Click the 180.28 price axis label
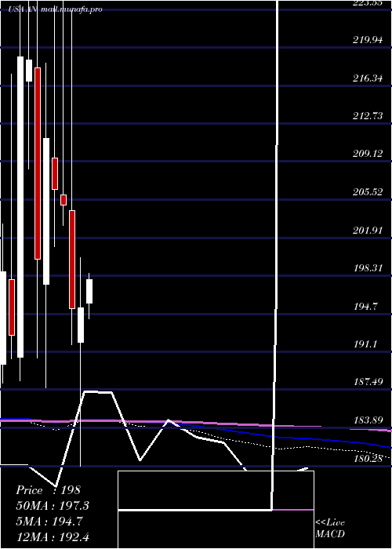This screenshot has width=392, height=549. (367, 458)
